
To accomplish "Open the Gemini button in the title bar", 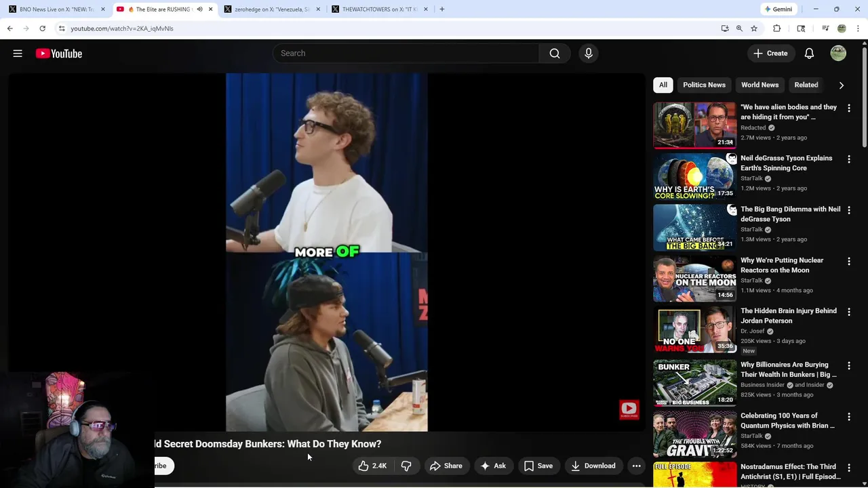I will point(778,9).
